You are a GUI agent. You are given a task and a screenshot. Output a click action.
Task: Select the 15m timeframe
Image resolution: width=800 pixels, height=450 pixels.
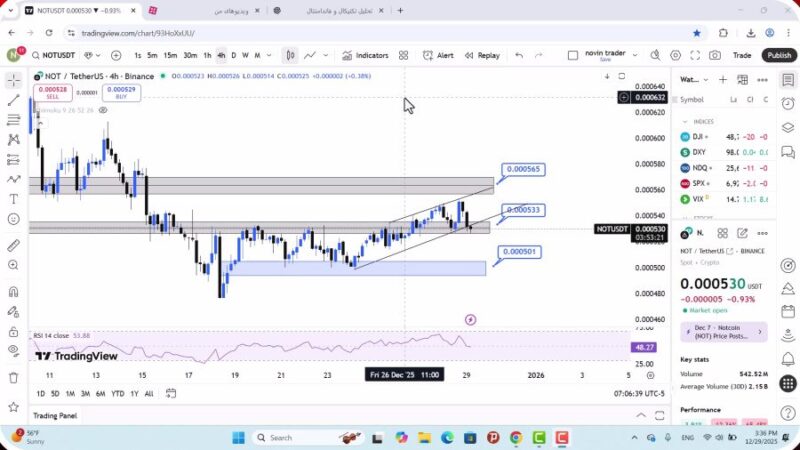pyautogui.click(x=170, y=55)
